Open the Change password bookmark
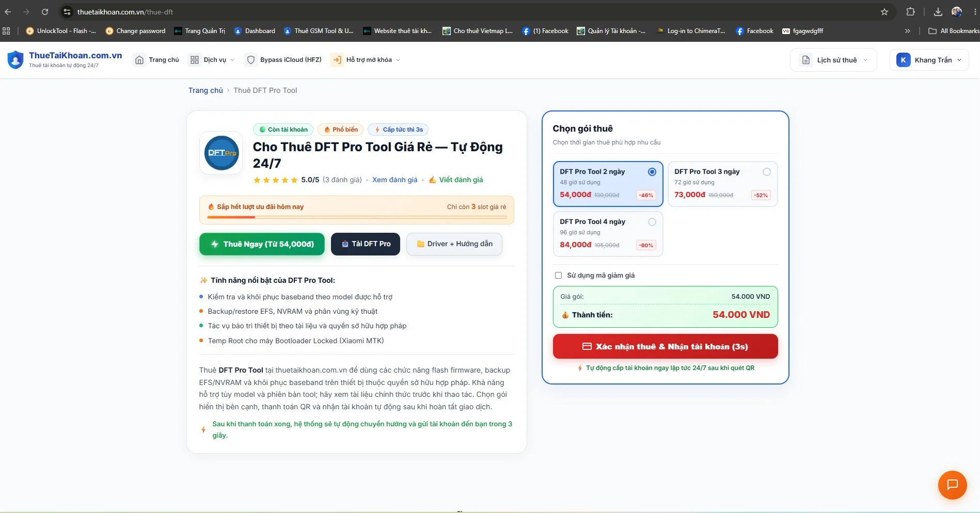 [x=135, y=31]
